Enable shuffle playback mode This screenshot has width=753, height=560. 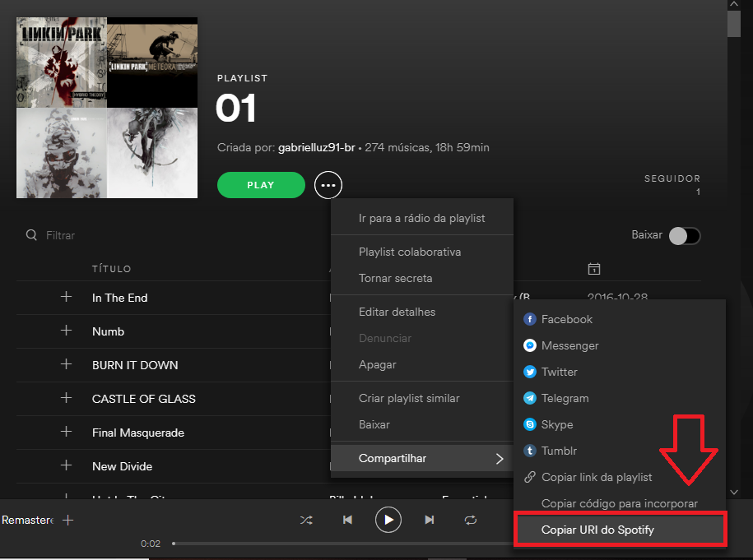pyautogui.click(x=306, y=520)
